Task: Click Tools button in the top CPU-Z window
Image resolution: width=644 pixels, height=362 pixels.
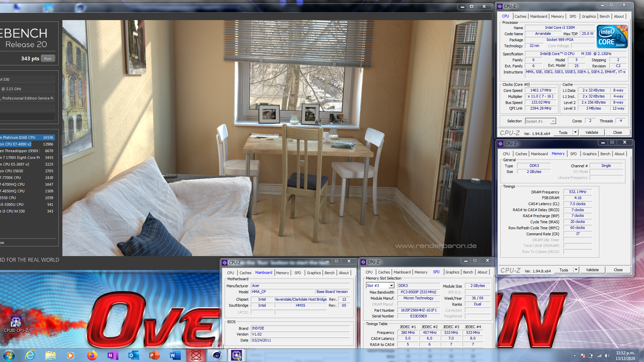Action: 563,132
